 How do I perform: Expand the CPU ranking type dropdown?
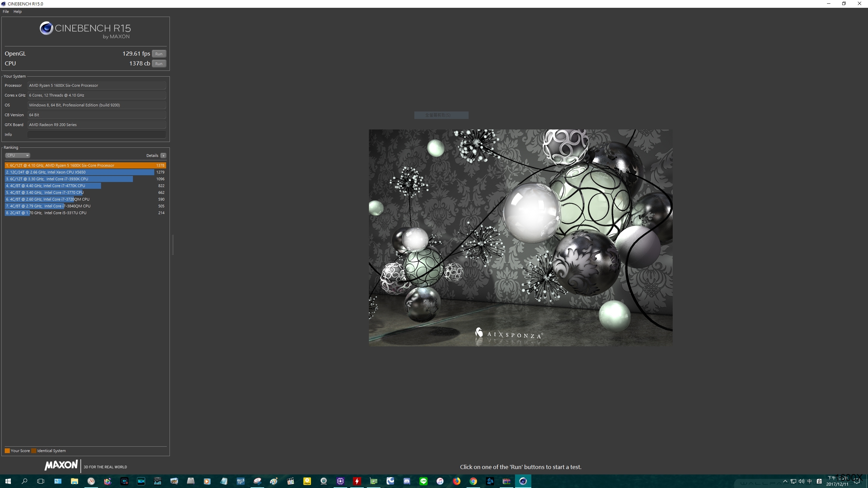(x=18, y=156)
